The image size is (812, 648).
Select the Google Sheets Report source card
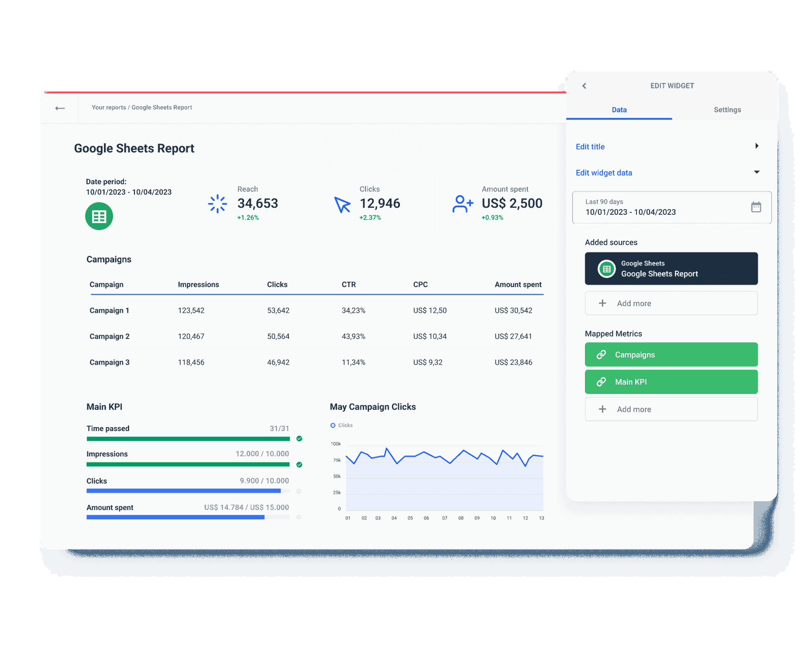(671, 269)
